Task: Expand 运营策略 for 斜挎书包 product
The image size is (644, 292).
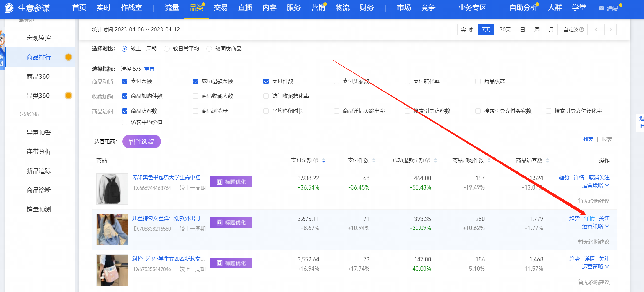Action: (595, 267)
